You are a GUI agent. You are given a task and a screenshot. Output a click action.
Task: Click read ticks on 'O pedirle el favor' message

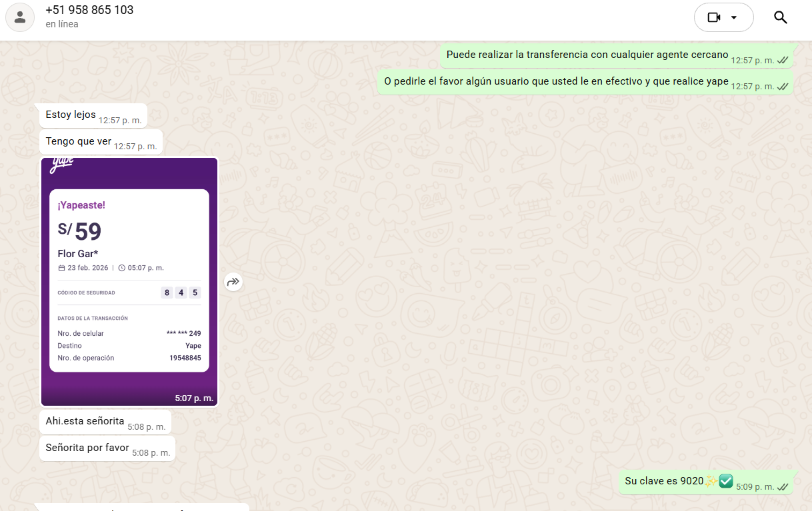(x=783, y=87)
